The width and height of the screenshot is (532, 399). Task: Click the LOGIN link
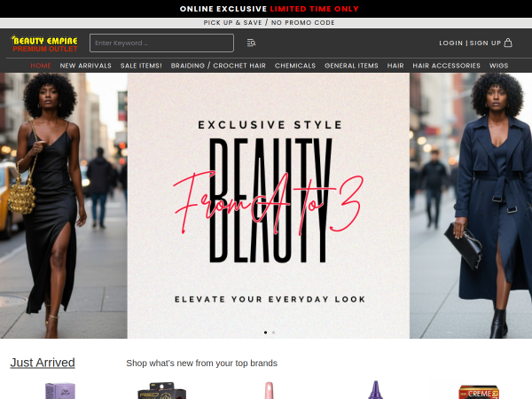451,43
